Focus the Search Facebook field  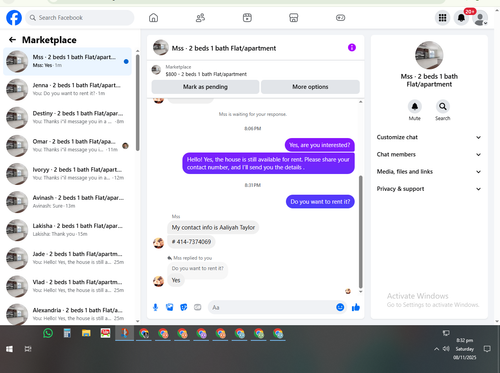coord(80,18)
